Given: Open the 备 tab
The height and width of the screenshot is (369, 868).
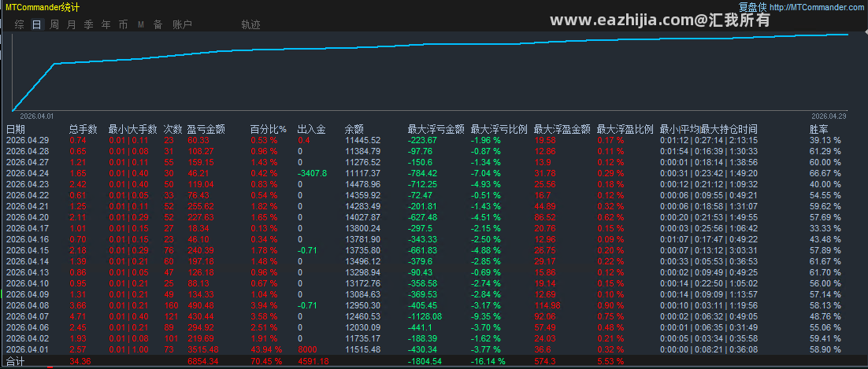Looking at the screenshot, I should click(158, 24).
